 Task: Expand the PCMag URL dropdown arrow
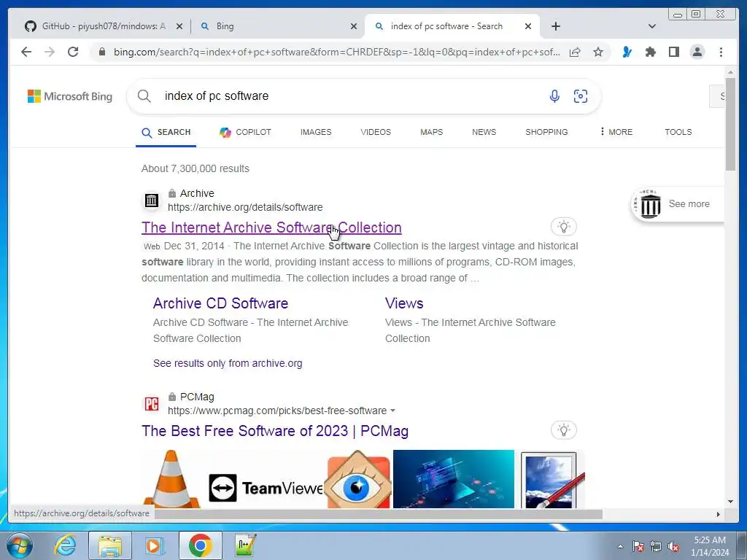click(392, 411)
